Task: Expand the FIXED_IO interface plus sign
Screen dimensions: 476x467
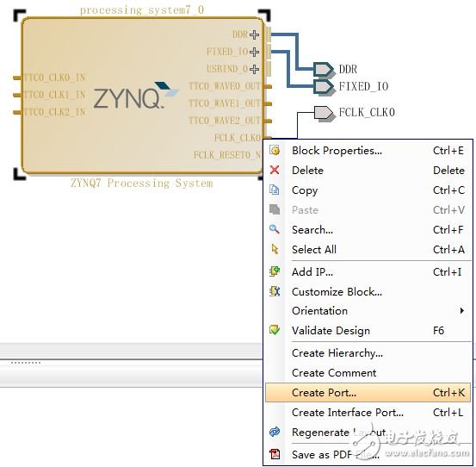Action: pos(254,52)
